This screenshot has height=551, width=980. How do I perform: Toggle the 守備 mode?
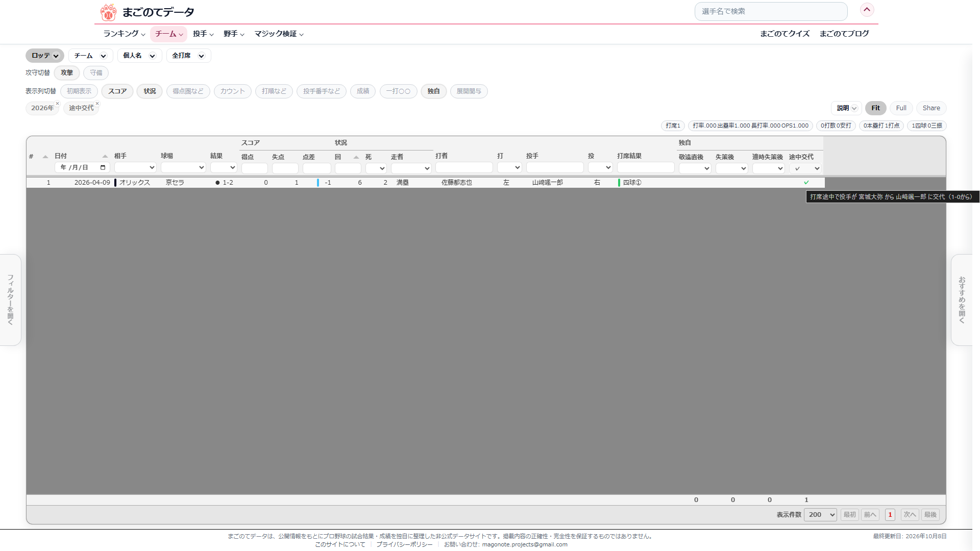pos(96,73)
